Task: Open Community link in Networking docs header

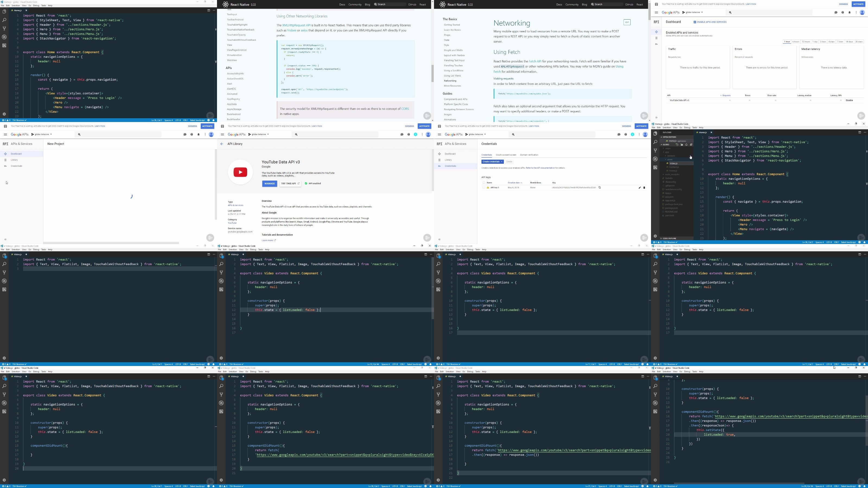Action: (572, 4)
